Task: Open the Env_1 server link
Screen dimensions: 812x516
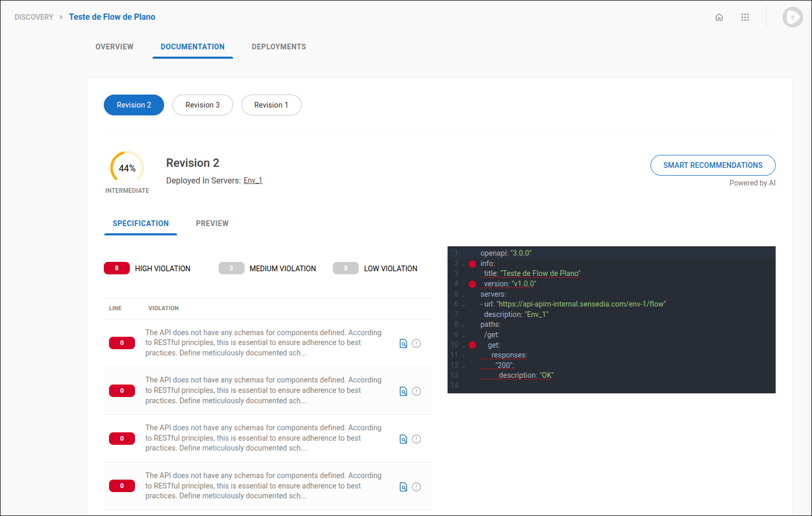Action: [x=253, y=180]
